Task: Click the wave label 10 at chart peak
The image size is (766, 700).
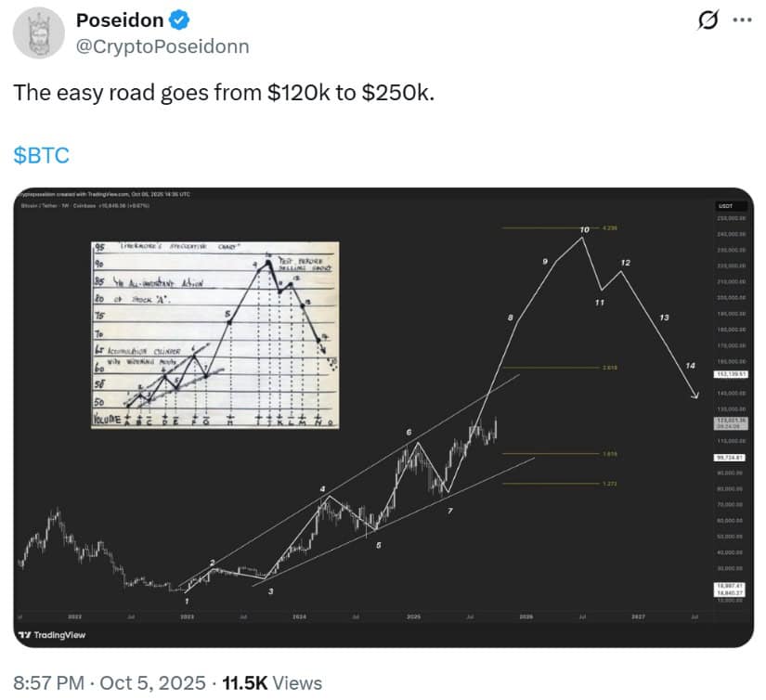Action: coord(583,228)
